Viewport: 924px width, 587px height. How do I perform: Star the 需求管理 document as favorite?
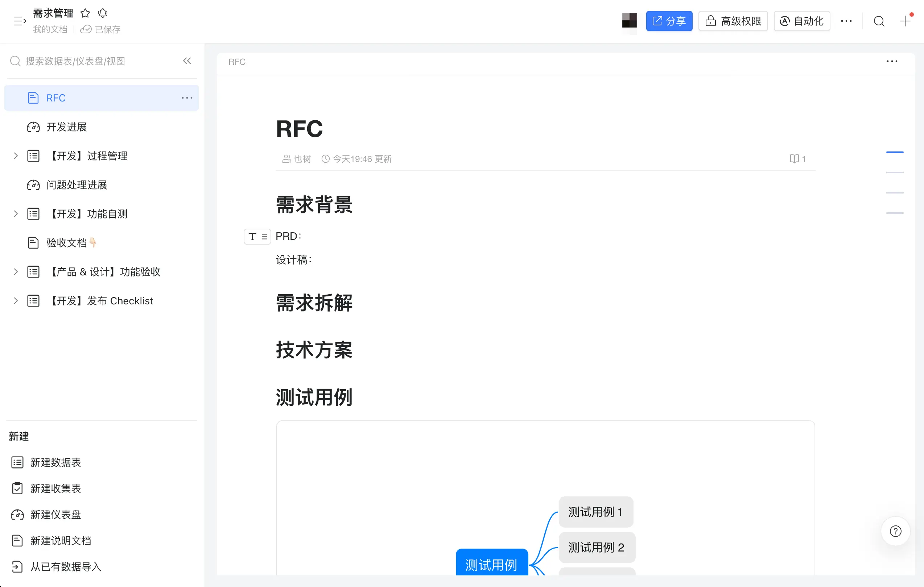click(x=85, y=13)
